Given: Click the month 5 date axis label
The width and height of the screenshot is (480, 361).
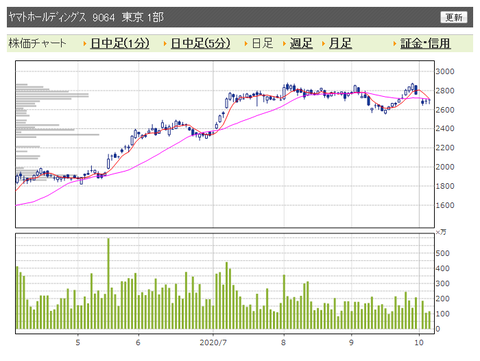Looking at the screenshot, I should (78, 343).
